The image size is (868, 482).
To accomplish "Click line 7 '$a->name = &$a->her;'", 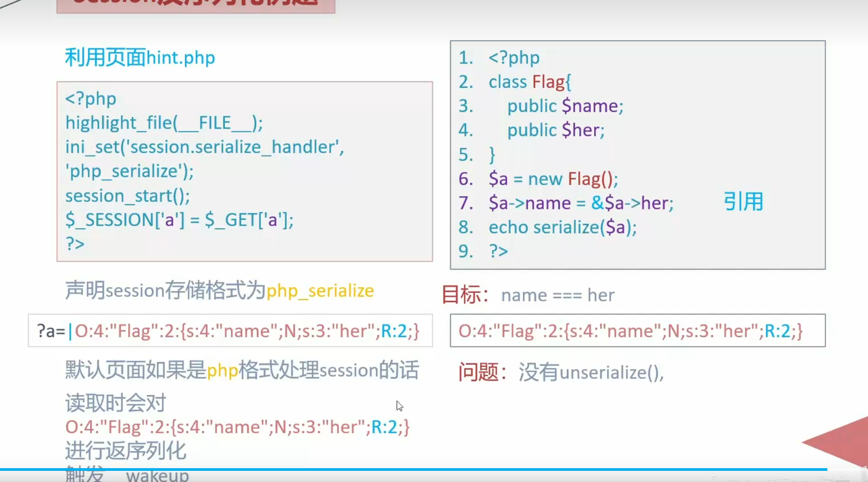I will 581,203.
